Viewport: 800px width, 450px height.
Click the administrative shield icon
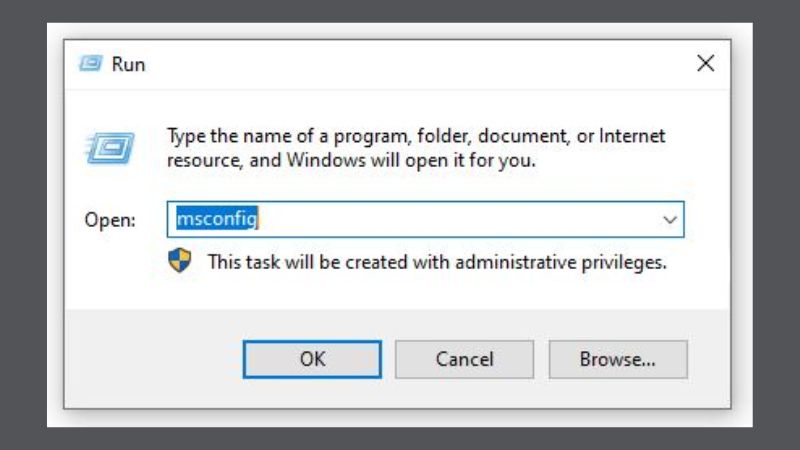tap(179, 263)
